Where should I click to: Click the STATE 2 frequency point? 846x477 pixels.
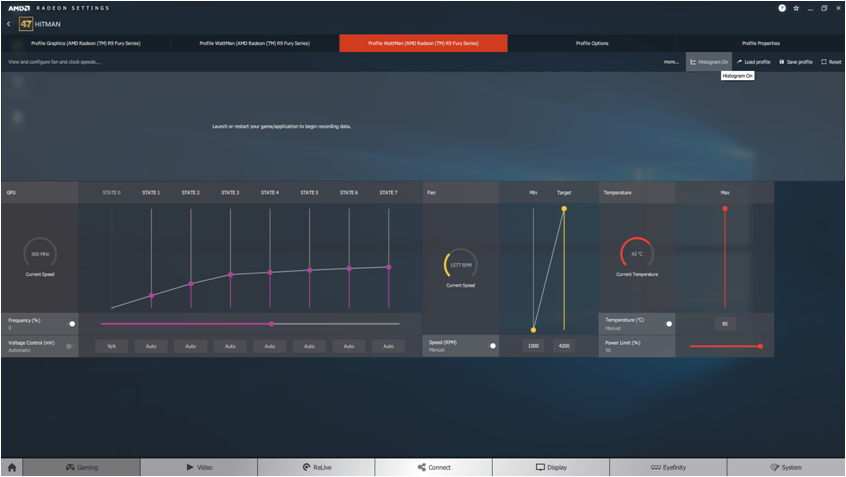click(191, 284)
